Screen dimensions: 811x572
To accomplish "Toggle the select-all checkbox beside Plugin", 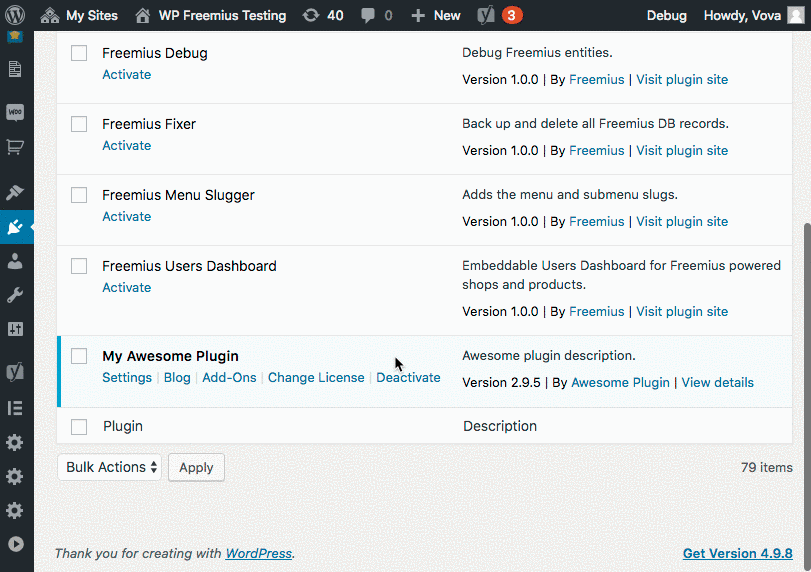I will (79, 427).
